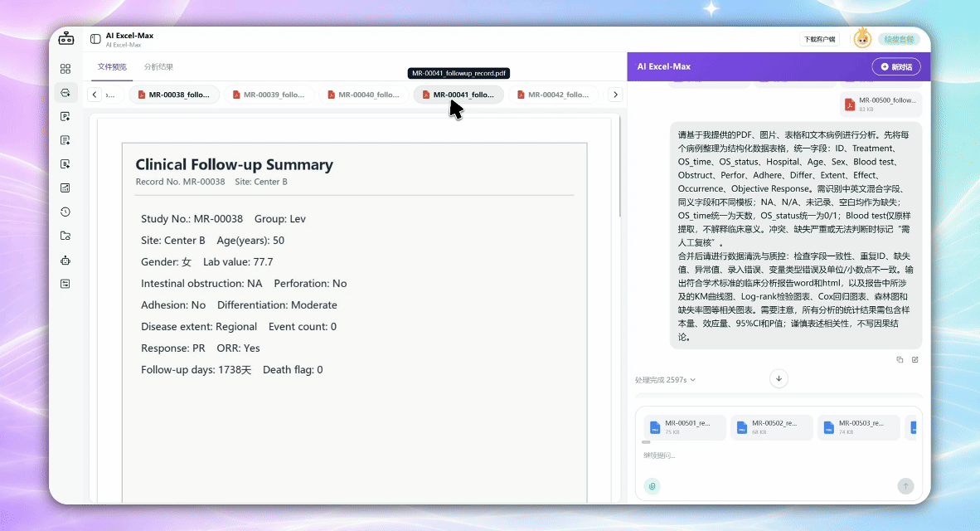
Task: Open the B+ sidebar tool icon
Action: coord(65,164)
